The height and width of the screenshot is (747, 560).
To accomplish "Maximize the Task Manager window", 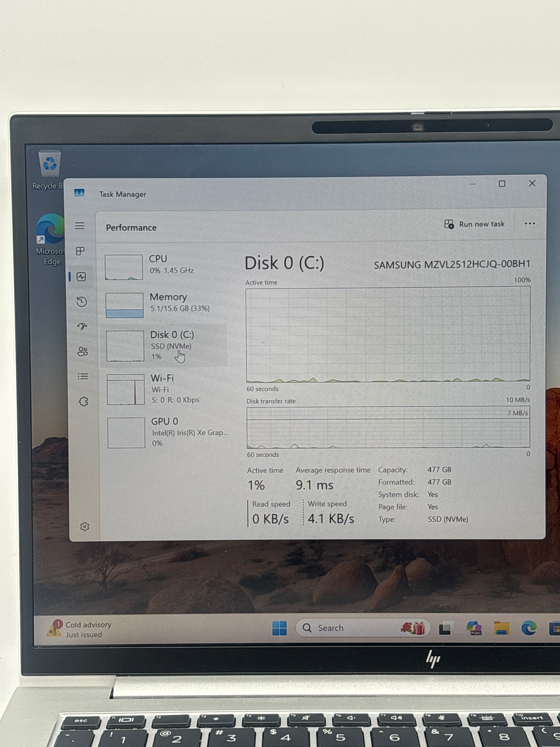I will [502, 184].
